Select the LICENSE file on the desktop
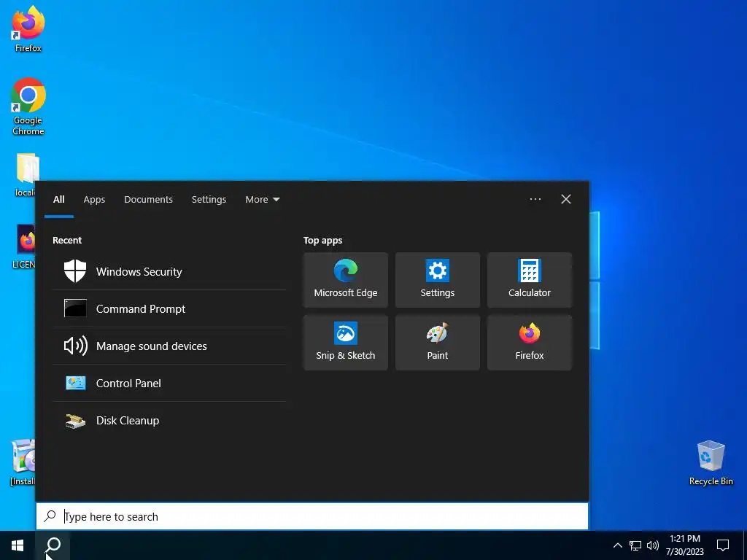The height and width of the screenshot is (560, 747). (24, 247)
